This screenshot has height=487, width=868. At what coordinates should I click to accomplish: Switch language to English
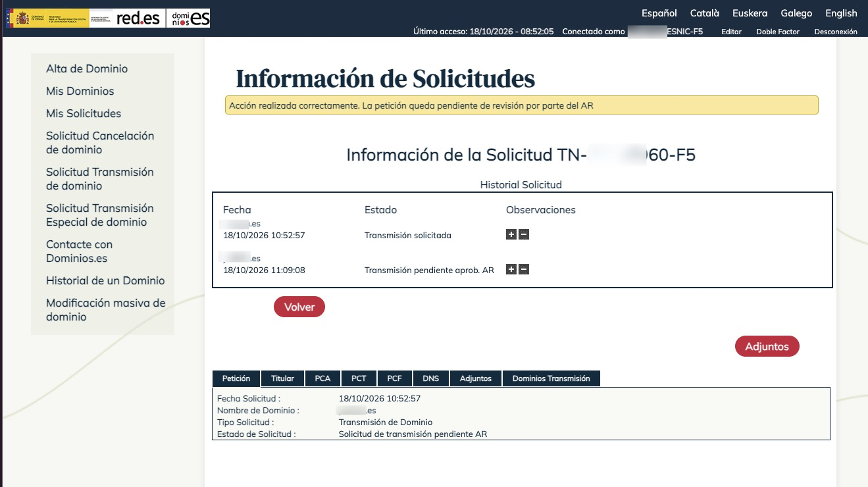click(841, 13)
